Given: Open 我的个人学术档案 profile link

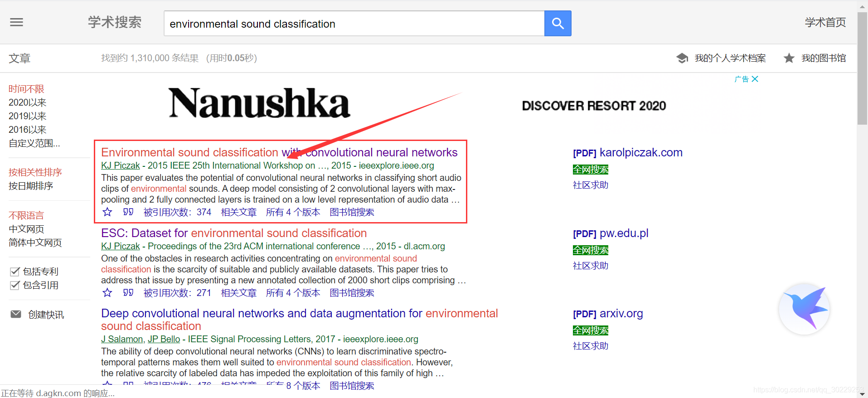Looking at the screenshot, I should [x=730, y=58].
